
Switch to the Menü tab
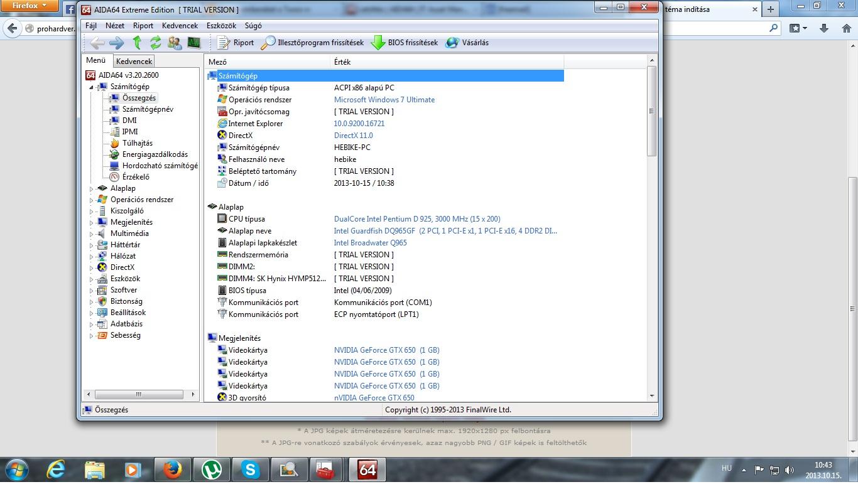click(x=96, y=61)
